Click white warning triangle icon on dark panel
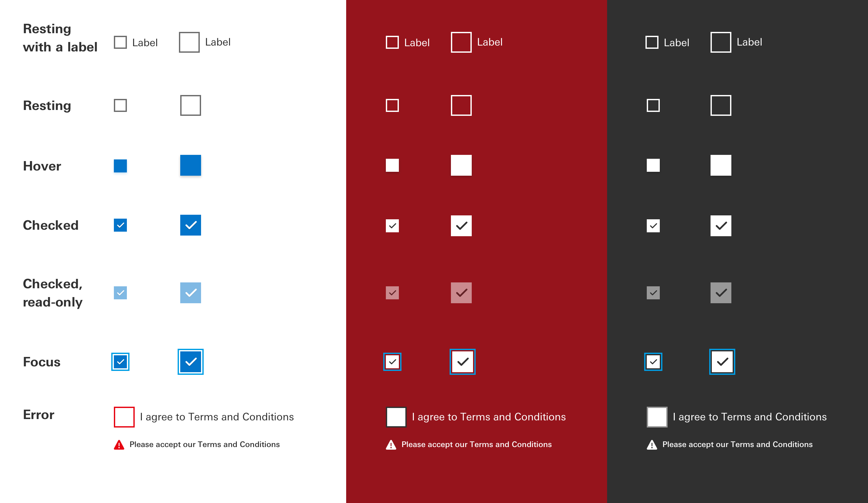The width and height of the screenshot is (868, 503). 652,445
